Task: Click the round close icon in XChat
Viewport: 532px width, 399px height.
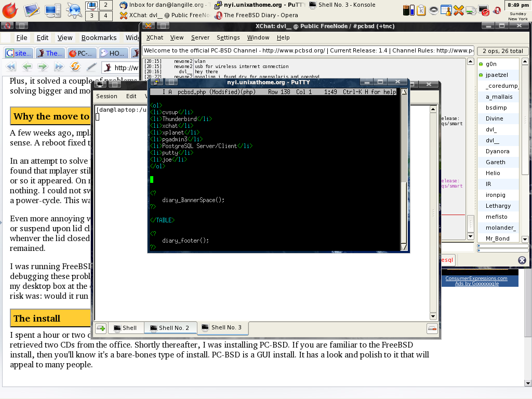Action: click(x=522, y=260)
